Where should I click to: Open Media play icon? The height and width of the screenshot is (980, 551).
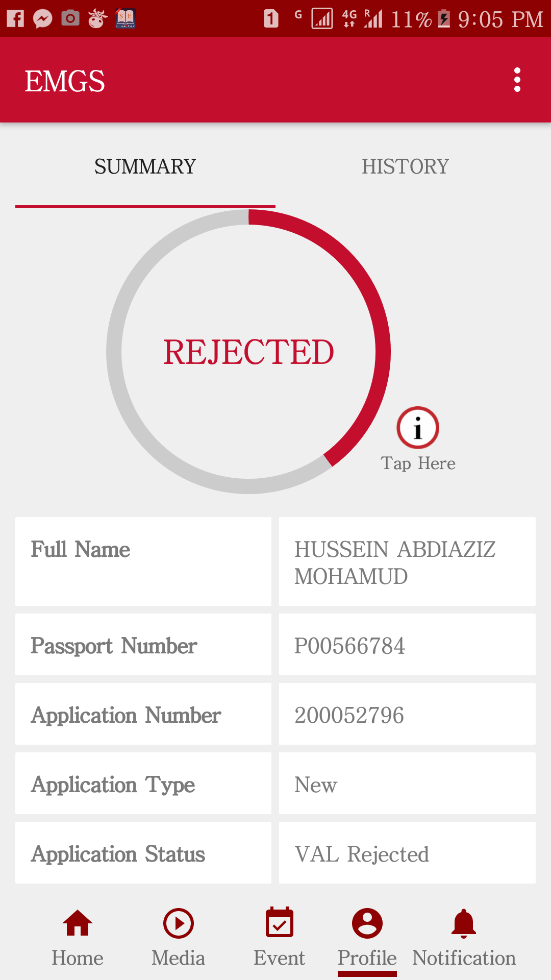[x=178, y=924]
